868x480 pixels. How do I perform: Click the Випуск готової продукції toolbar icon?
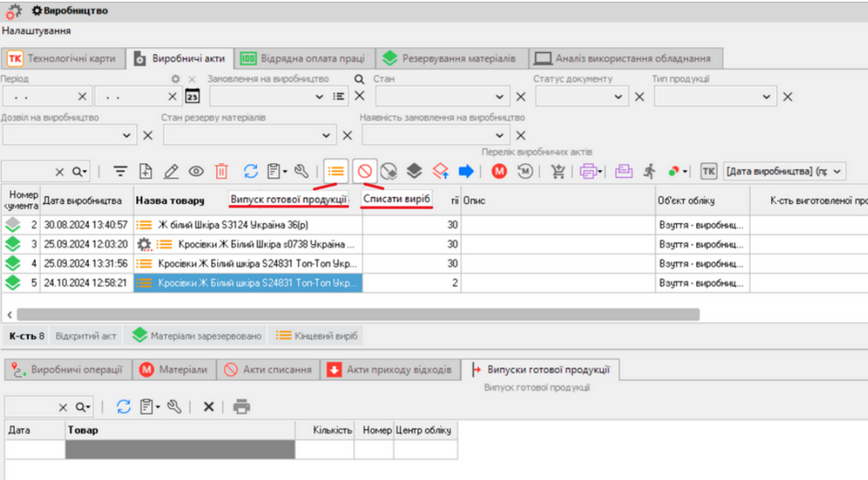click(336, 171)
